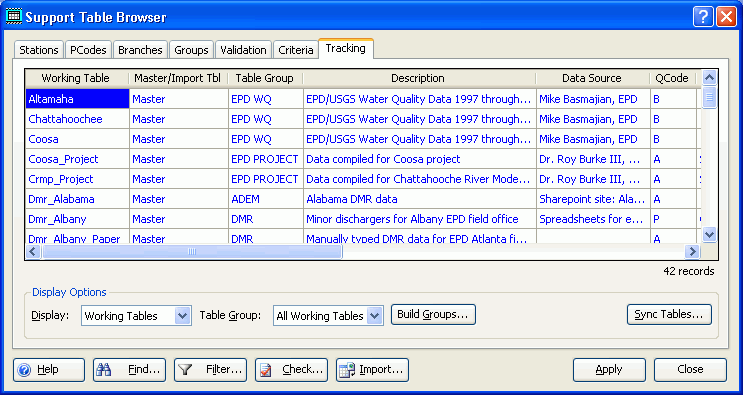Image resolution: width=743 pixels, height=395 pixels.
Task: Click EPD PROJECT cell in Crmp_Project row
Action: [x=265, y=179]
